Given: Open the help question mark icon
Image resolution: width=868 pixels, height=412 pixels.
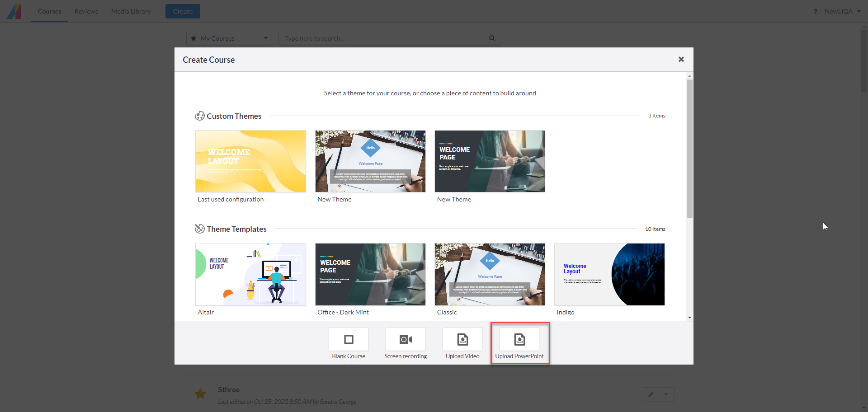Looking at the screenshot, I should pos(815,12).
